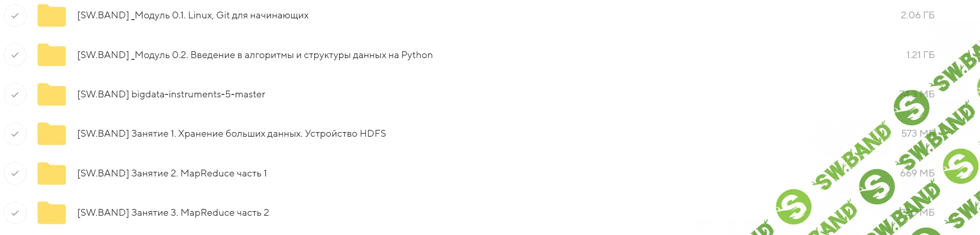Open the "Модуль 0.2. Введение в алгоритмы" folder name
The height and width of the screenshot is (235, 980).
click(x=255, y=55)
